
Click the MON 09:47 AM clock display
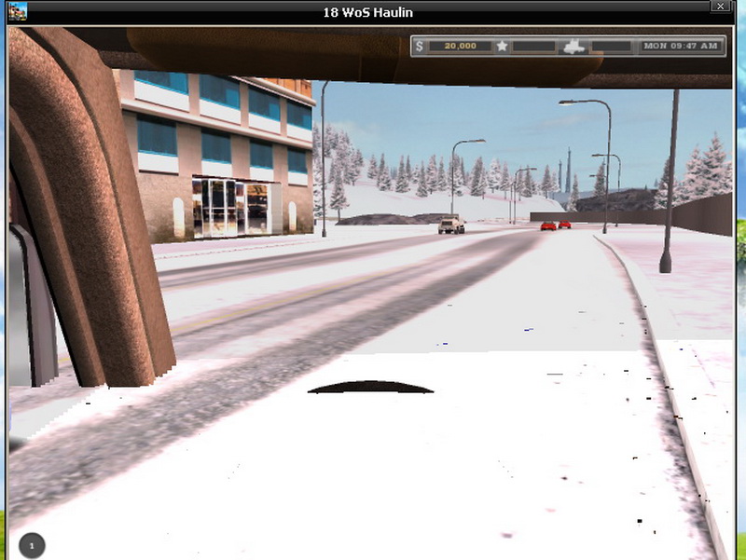(681, 46)
